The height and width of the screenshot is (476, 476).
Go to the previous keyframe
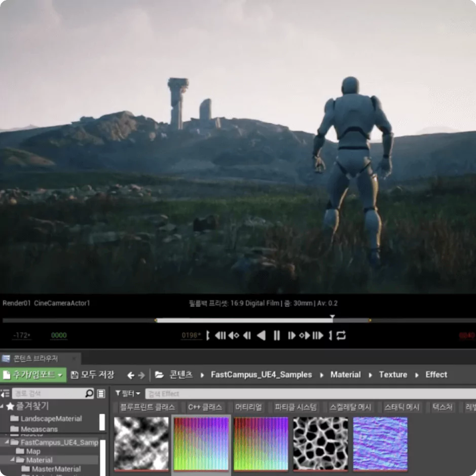coord(234,336)
